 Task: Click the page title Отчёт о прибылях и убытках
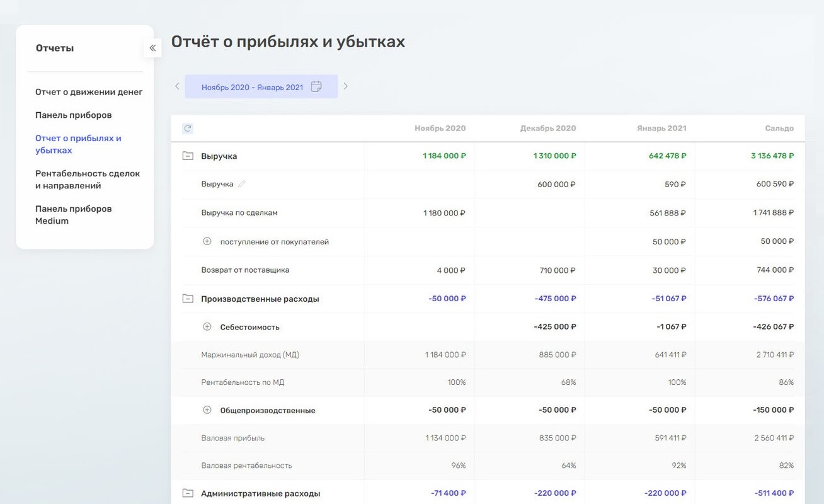[x=288, y=42]
